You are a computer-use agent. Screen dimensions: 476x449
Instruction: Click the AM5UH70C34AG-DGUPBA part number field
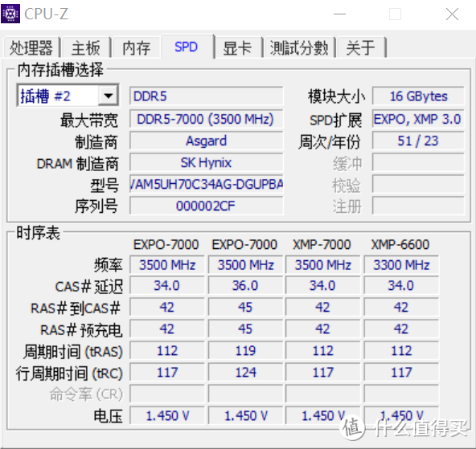point(206,184)
